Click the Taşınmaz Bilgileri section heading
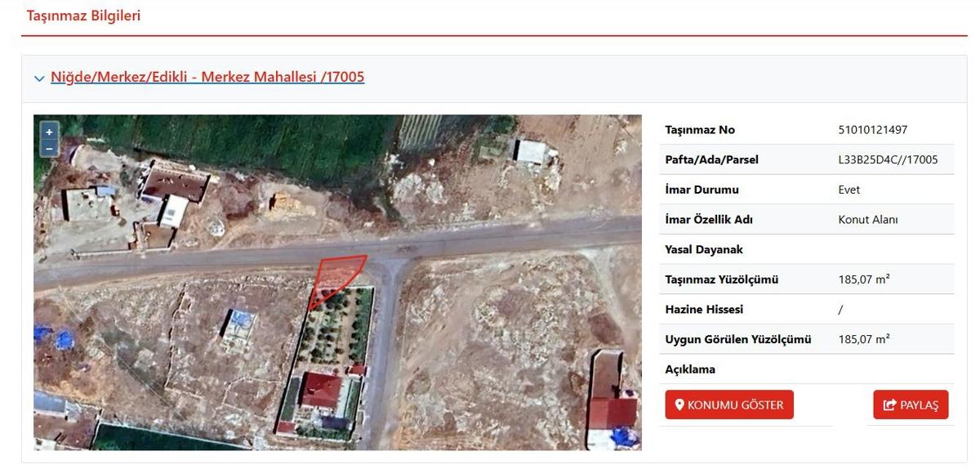The height and width of the screenshot is (474, 980). pos(83,16)
